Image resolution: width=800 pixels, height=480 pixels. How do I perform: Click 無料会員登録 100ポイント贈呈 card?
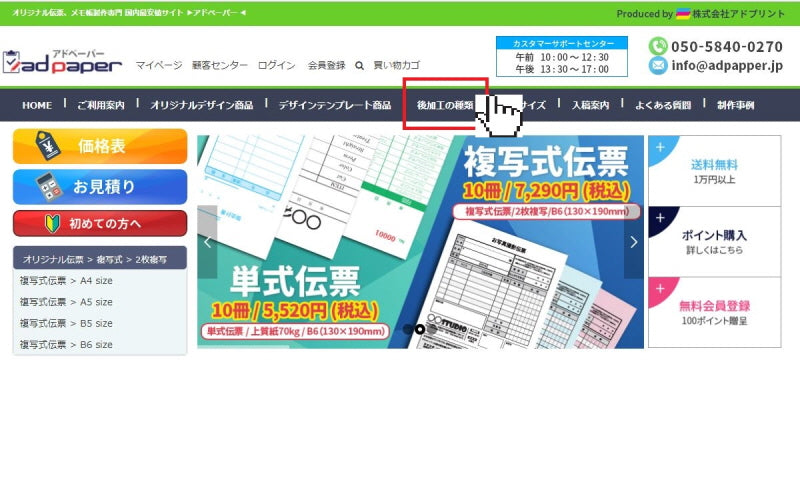714,312
